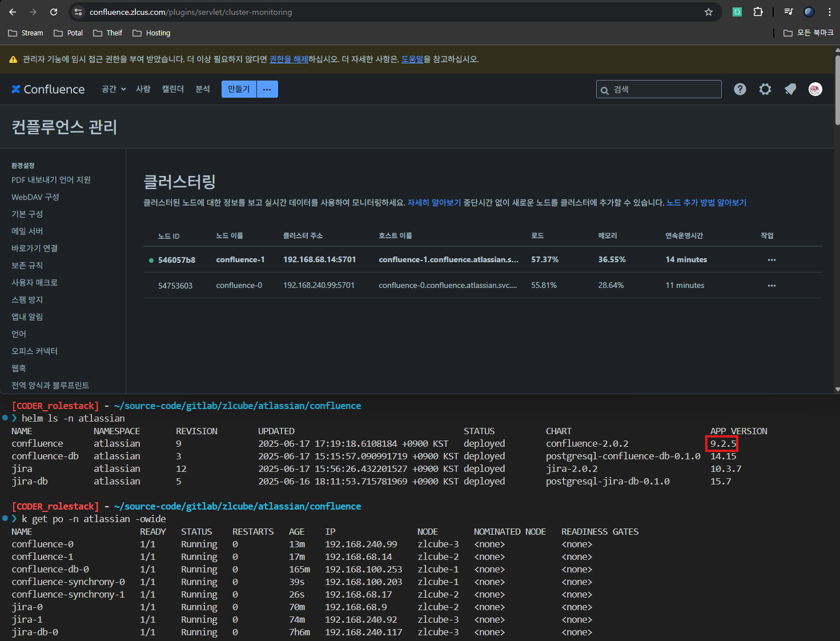This screenshot has width=840, height=641.
Task: Click the 28.64% memory value
Action: point(611,285)
